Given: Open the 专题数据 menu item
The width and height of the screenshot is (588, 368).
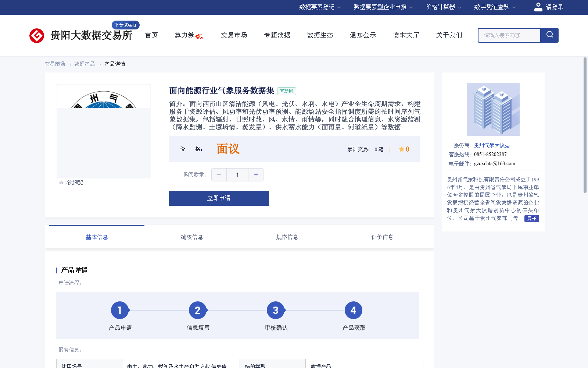Looking at the screenshot, I should (277, 35).
